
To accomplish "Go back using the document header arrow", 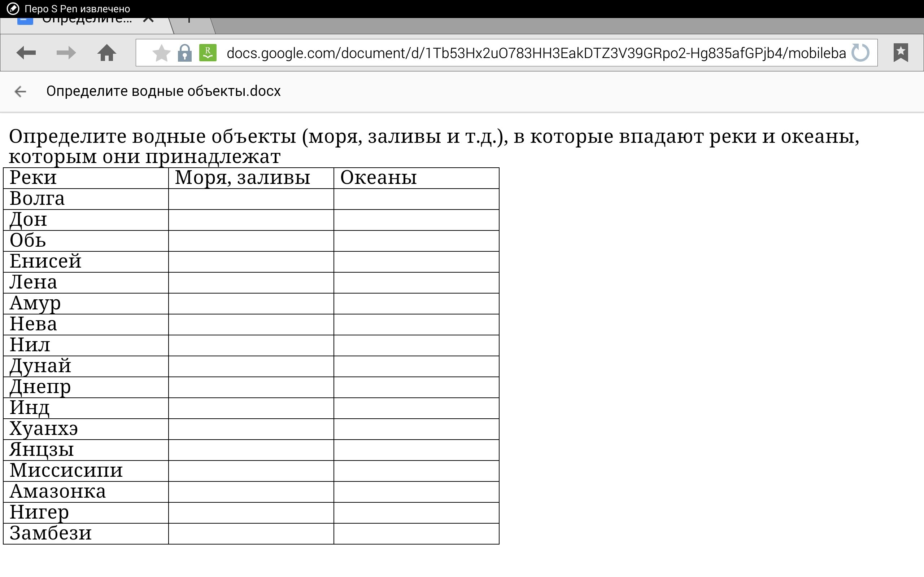I will point(20,92).
